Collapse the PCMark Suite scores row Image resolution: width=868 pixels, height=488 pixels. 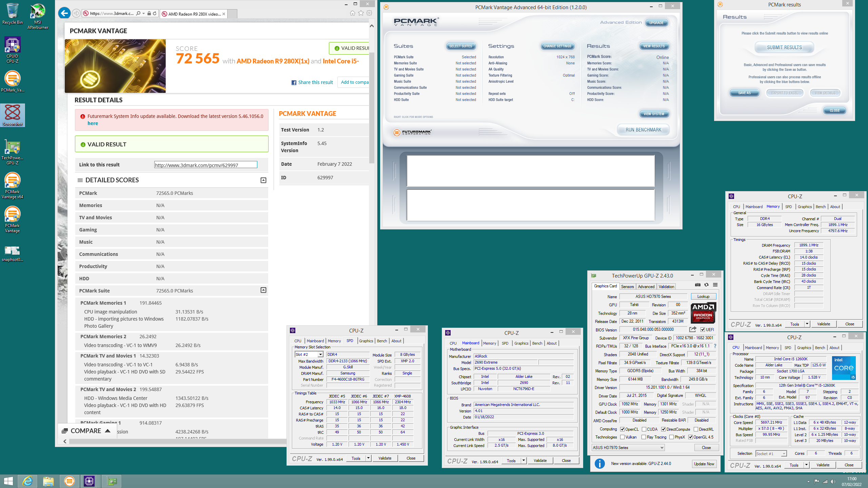[263, 290]
